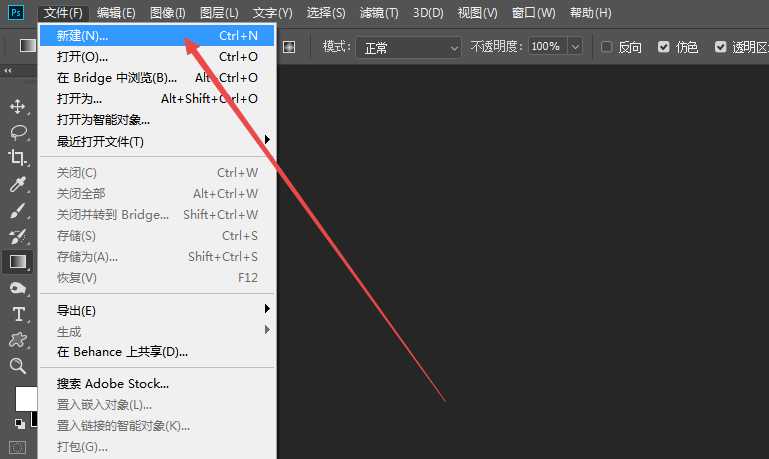Open the 滤镜(T) menu

pos(379,13)
